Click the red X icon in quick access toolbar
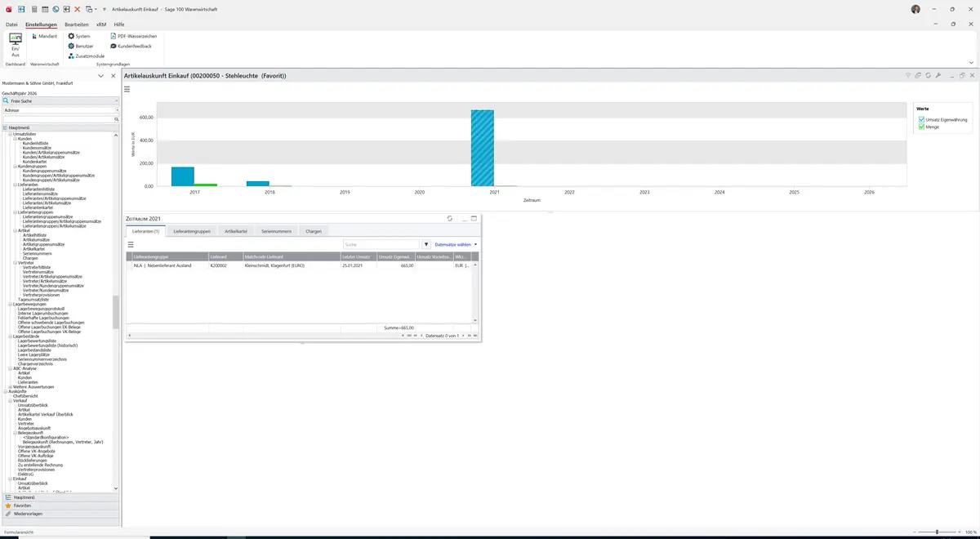This screenshot has width=980, height=539. (78, 9)
